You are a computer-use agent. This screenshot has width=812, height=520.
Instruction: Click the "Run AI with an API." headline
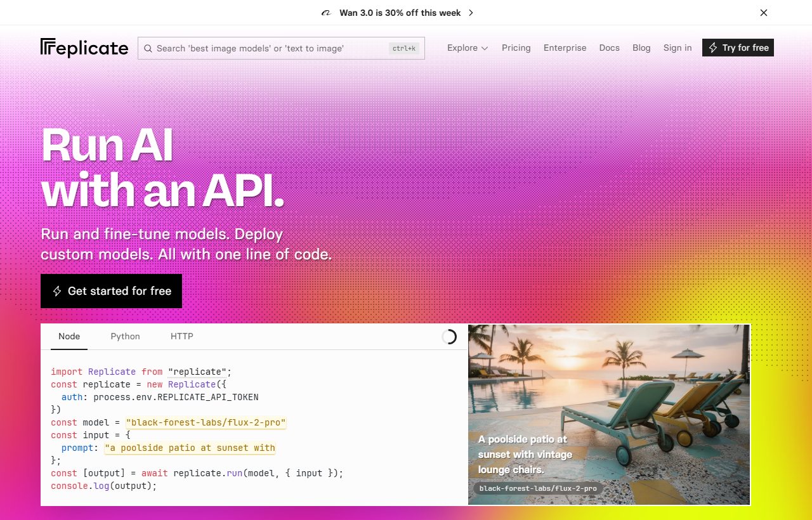click(x=162, y=167)
